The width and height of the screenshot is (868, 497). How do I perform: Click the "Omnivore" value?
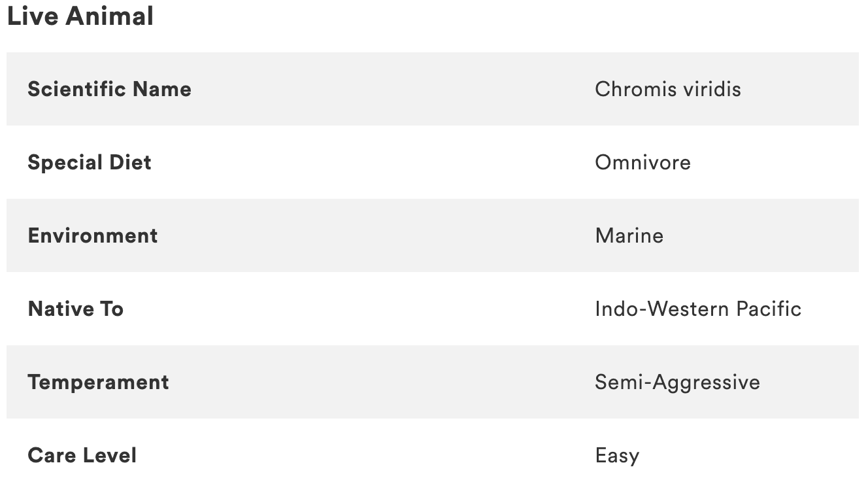643,162
